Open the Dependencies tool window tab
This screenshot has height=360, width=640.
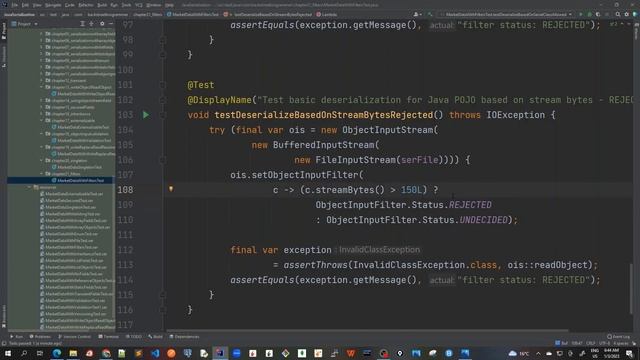point(184,337)
